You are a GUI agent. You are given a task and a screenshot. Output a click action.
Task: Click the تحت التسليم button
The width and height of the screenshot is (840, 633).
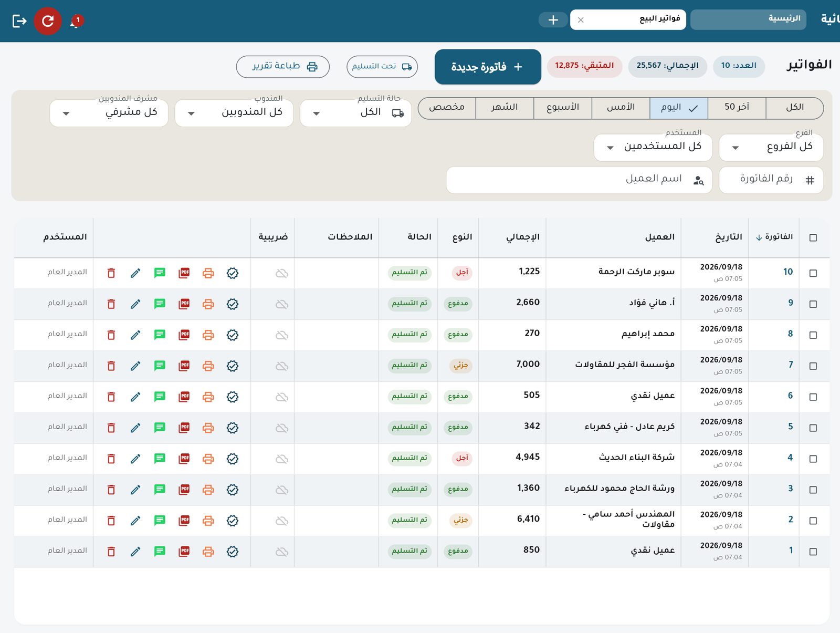(x=382, y=67)
